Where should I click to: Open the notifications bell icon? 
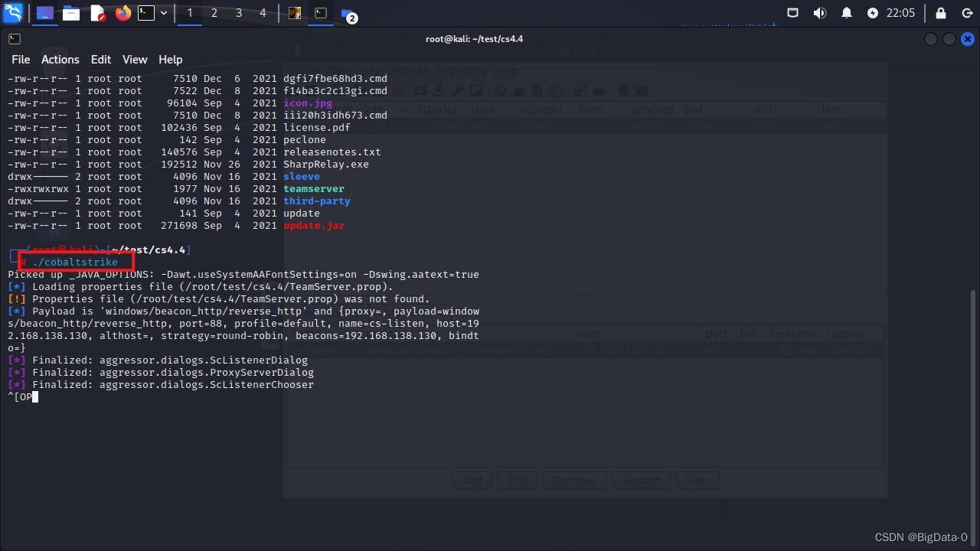tap(847, 12)
